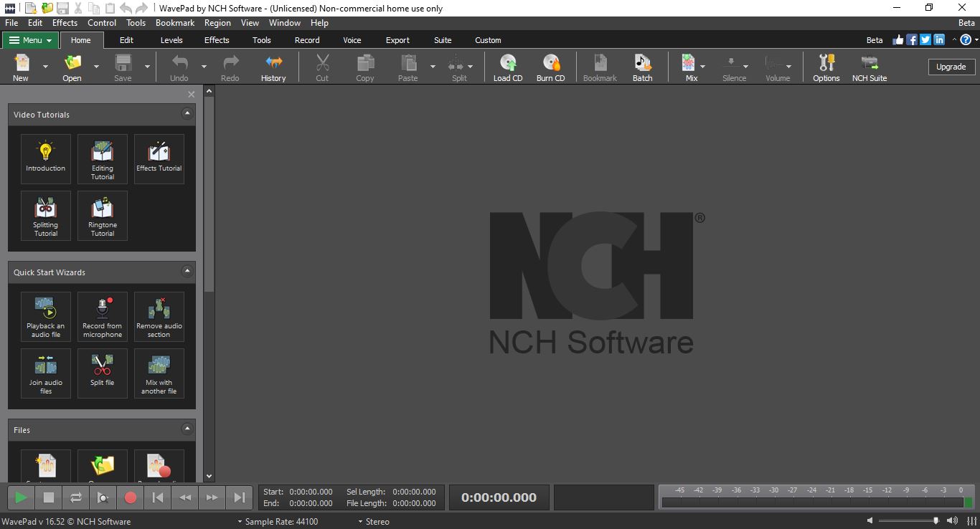
Task: Open the New button dropdown arrow
Action: (45, 67)
